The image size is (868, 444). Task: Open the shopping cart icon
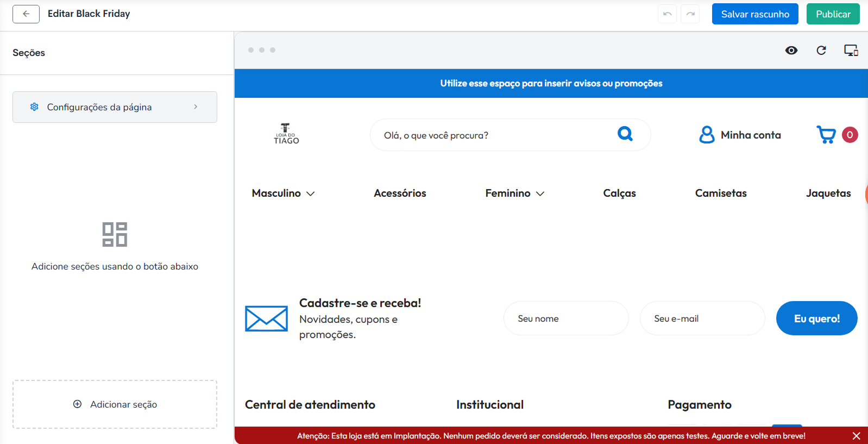(x=826, y=135)
